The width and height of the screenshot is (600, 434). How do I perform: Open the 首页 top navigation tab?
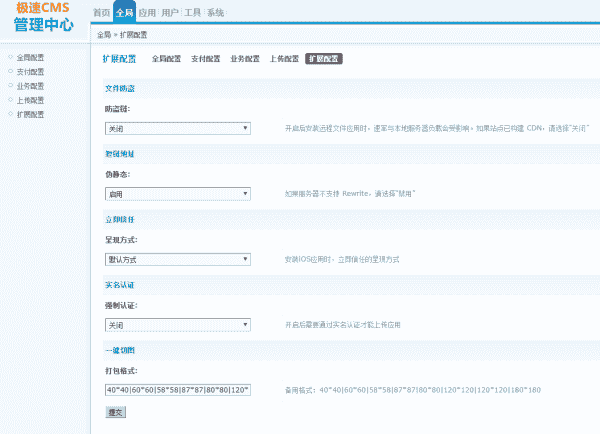101,13
